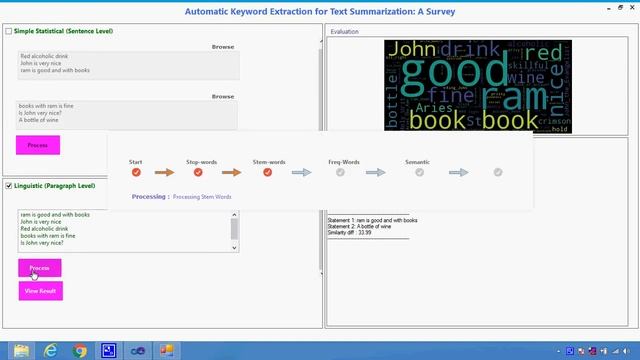Screen dimensions: 640x360
Task: Open Internet Explorer from taskbar
Action: tap(51, 351)
